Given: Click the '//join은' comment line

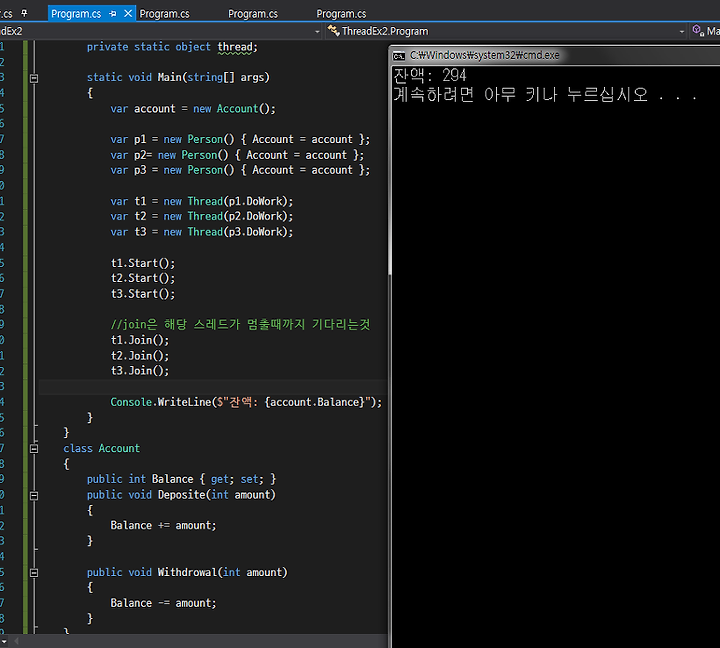Looking at the screenshot, I should pyautogui.click(x=240, y=325).
